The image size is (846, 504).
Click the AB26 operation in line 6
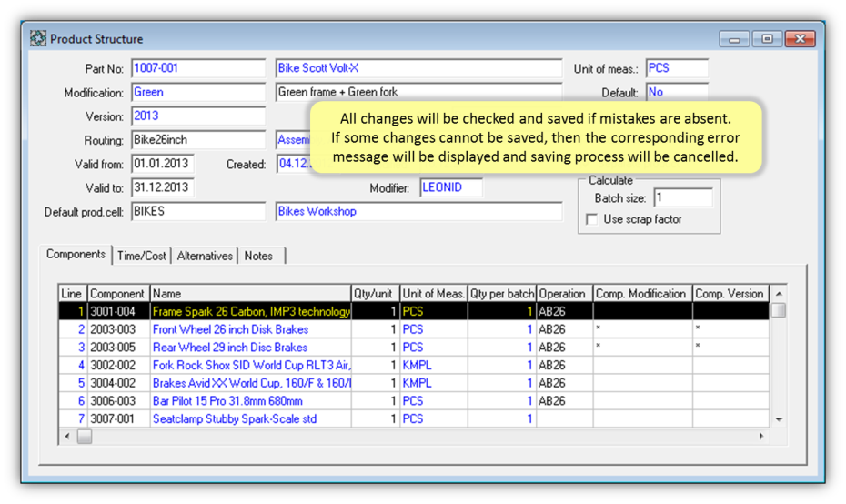point(564,401)
